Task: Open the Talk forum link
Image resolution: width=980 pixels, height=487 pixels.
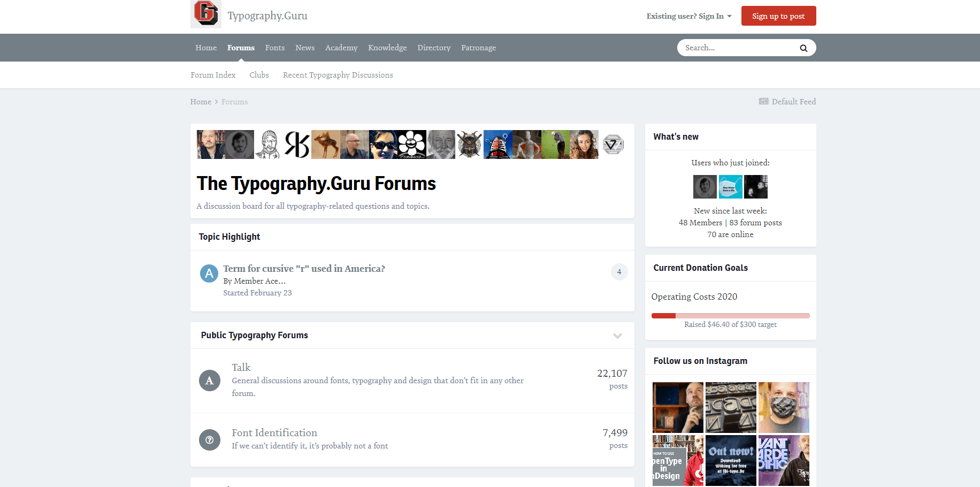Action: pyautogui.click(x=241, y=368)
